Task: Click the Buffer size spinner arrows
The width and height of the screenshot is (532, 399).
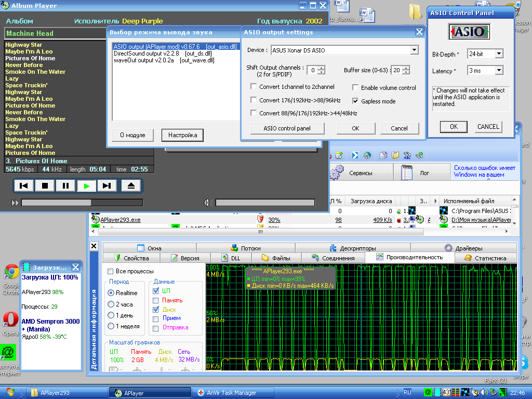Action: (x=406, y=70)
